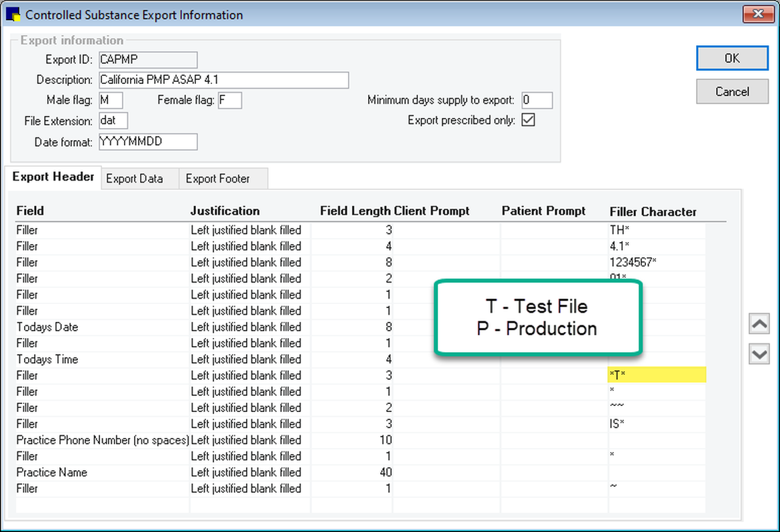The image size is (780, 532).
Task: Click the Justification column header
Action: click(225, 211)
